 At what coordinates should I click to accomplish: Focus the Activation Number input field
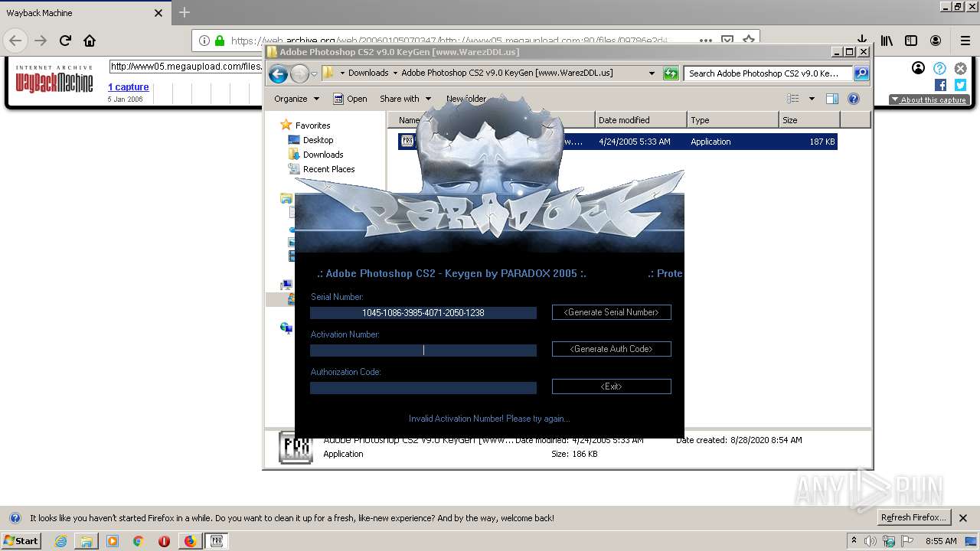click(x=423, y=350)
